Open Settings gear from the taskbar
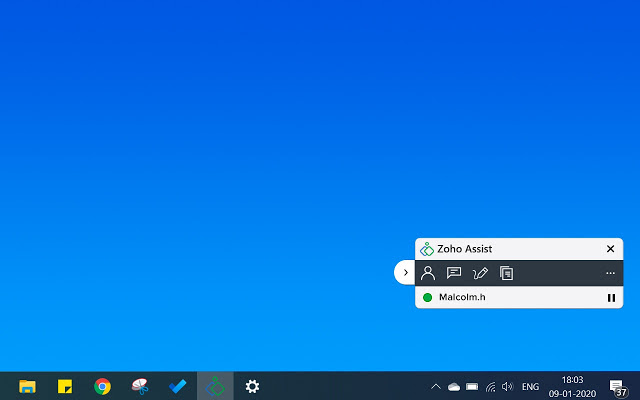The height and width of the screenshot is (400, 640). tap(252, 386)
